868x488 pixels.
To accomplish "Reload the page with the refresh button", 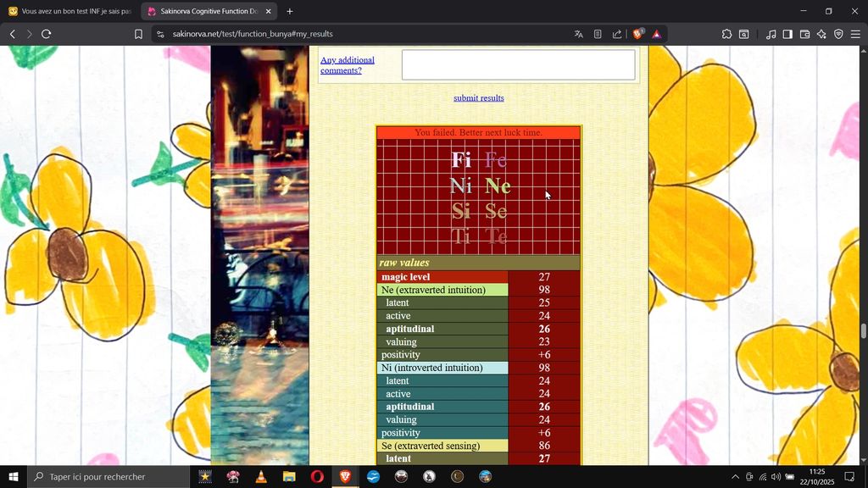I will point(46,34).
